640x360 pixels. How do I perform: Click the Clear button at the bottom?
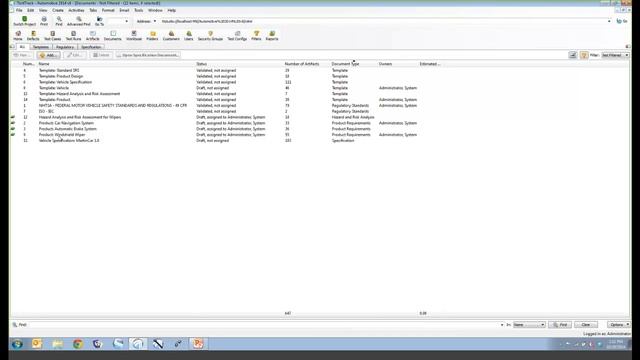coord(586,324)
